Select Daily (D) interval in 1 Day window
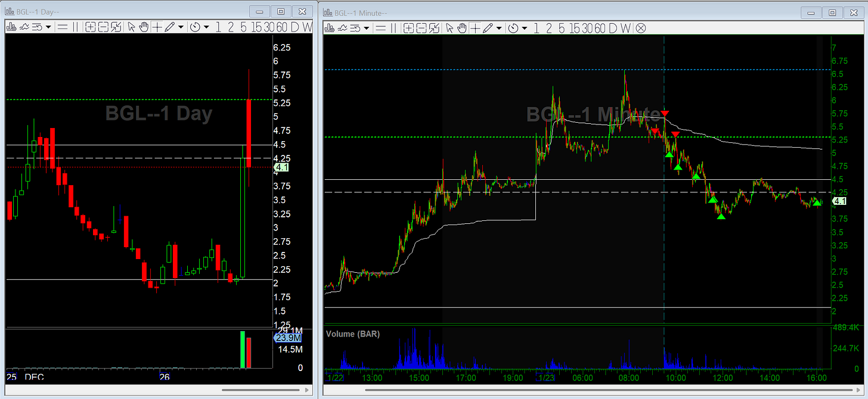This screenshot has width=868, height=399. pyautogui.click(x=296, y=27)
